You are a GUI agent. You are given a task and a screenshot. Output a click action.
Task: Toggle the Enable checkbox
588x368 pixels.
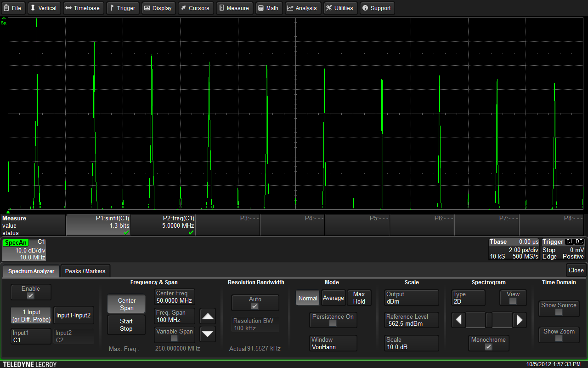tap(31, 295)
